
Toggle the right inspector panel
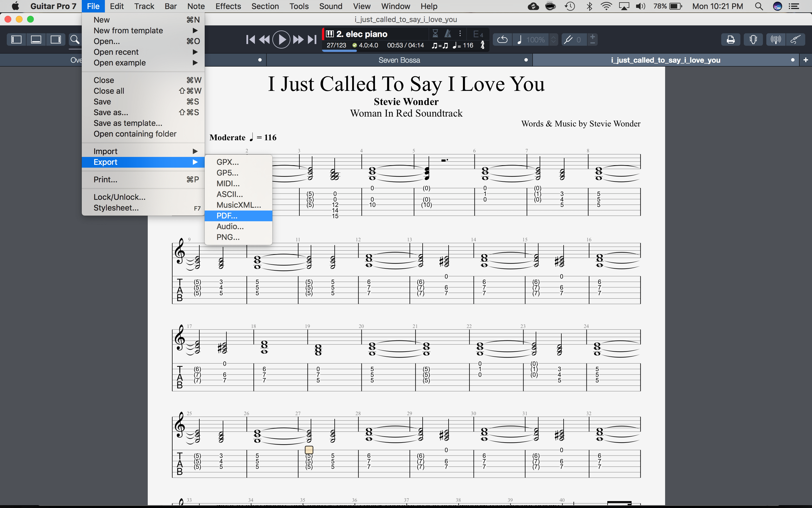[55, 40]
